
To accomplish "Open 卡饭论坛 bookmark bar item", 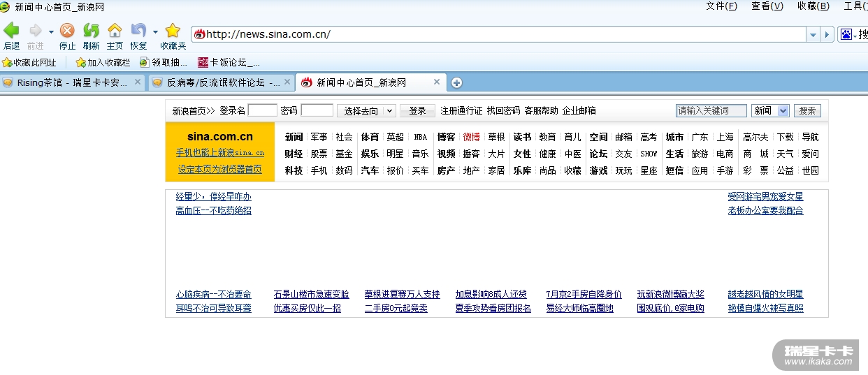I will [x=229, y=63].
